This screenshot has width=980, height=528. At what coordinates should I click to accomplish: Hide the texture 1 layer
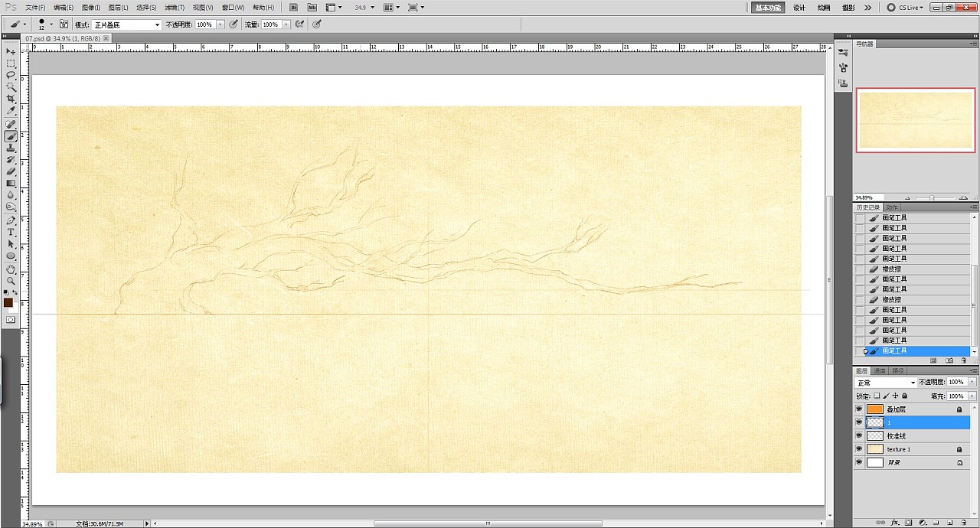(859, 449)
